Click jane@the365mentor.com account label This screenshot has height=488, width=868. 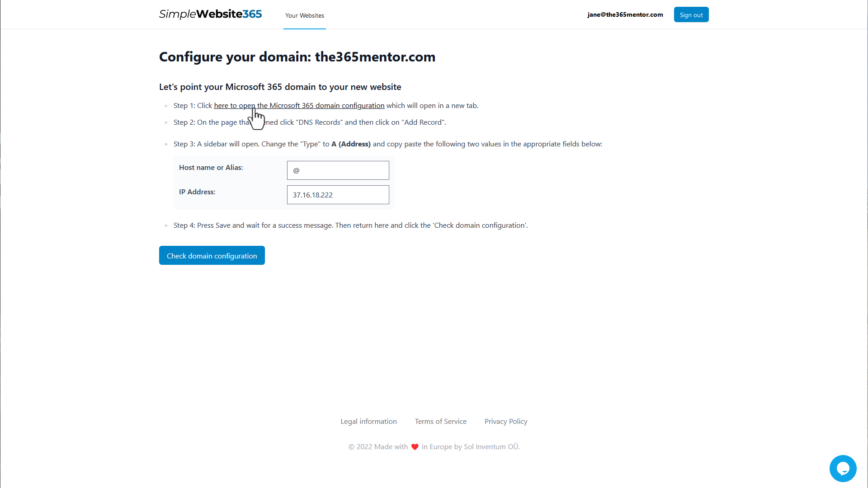(x=625, y=14)
